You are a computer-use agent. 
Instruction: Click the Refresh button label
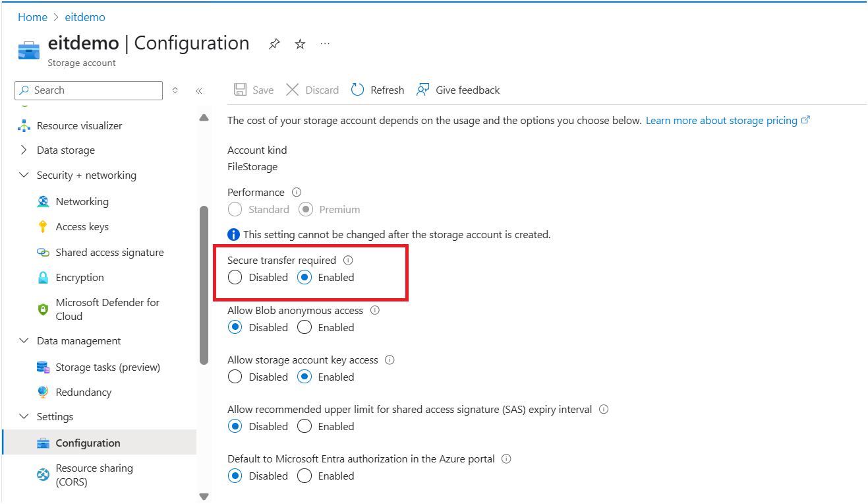point(388,90)
